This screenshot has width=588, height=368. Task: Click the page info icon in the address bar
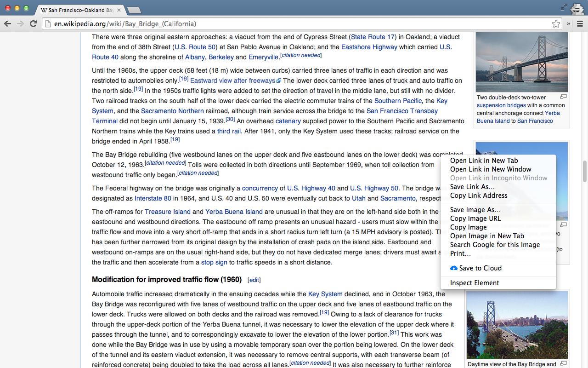(48, 24)
